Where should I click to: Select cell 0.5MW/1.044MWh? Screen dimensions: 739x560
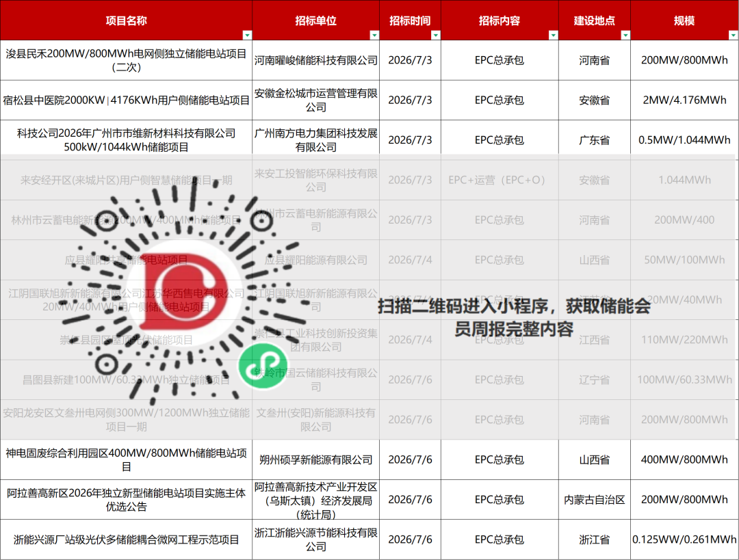(684, 140)
